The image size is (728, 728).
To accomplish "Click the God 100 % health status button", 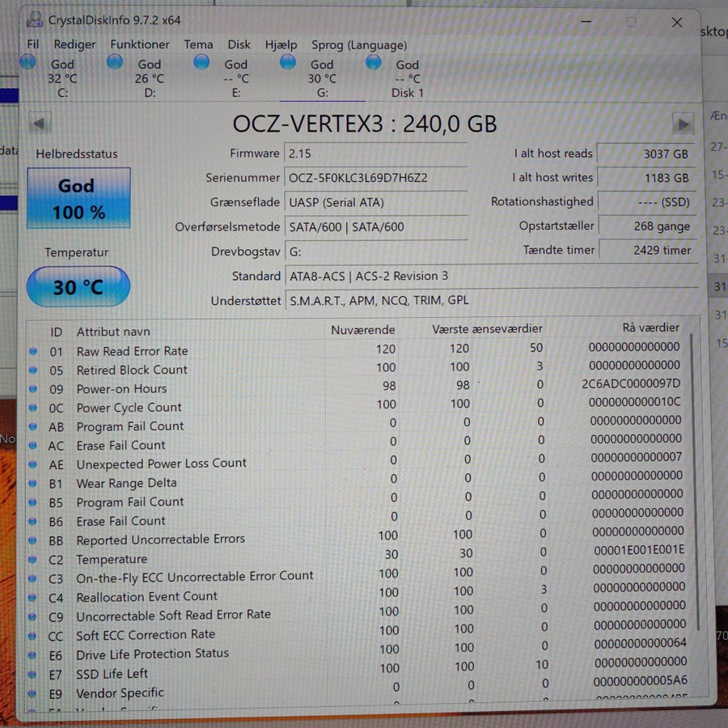I will click(78, 198).
